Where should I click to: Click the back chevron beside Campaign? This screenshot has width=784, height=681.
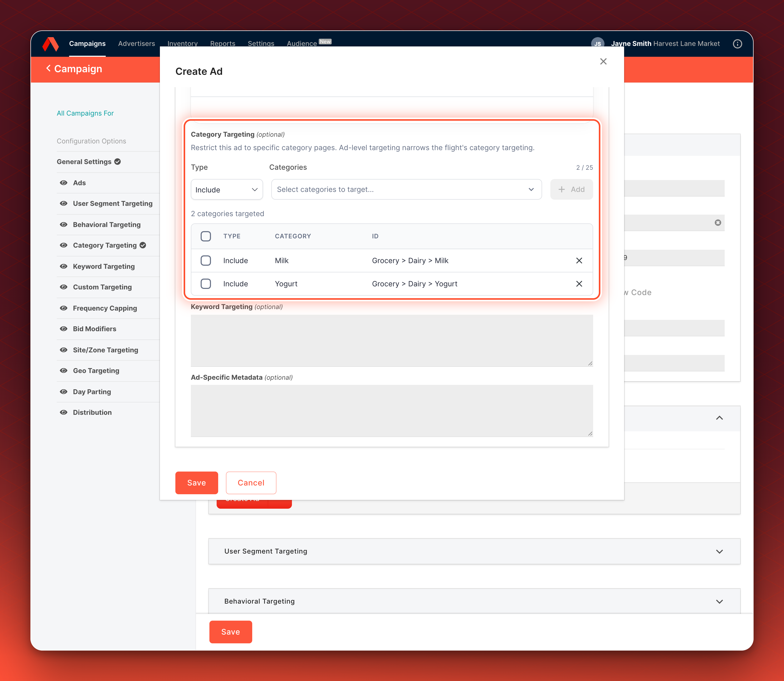pos(48,68)
